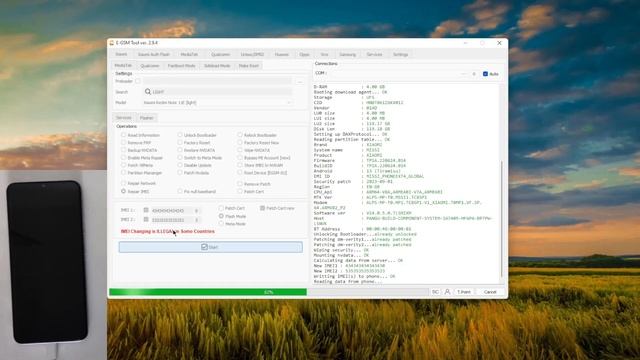Viewport: 640px width, 360px height.
Task: Click the E-GSM Tool title bar app icon
Action: click(112, 42)
